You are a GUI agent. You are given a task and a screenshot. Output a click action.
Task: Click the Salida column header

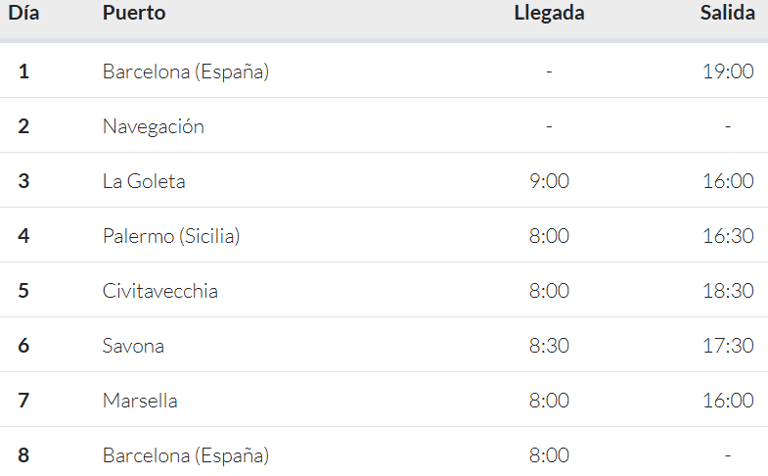click(x=727, y=13)
